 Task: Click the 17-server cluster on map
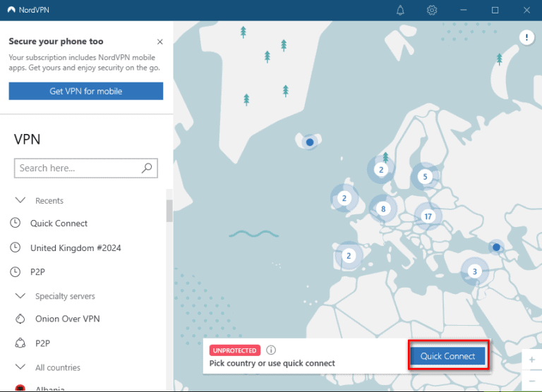click(x=428, y=217)
